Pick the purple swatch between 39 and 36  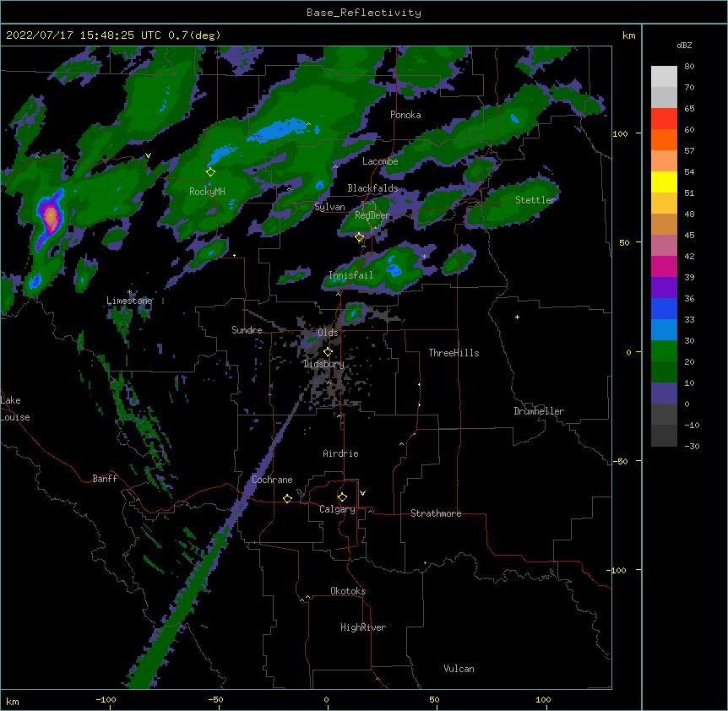click(664, 288)
